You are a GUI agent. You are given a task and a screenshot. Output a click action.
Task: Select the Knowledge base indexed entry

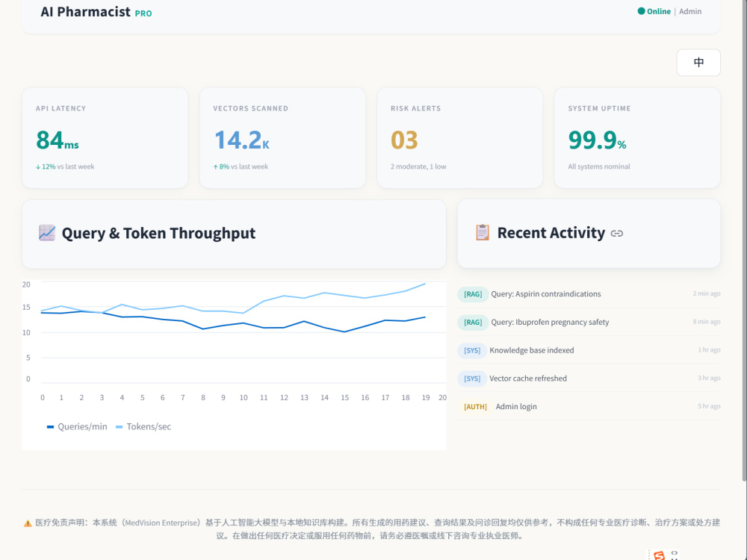[x=589, y=350]
